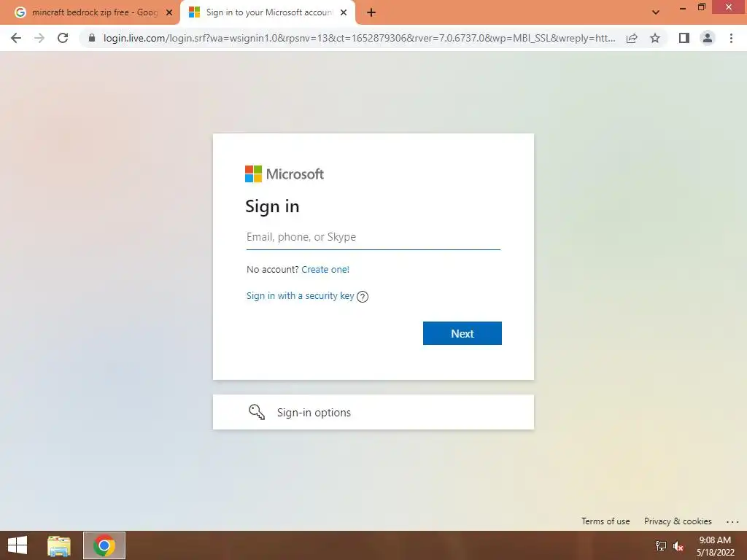Click the share page icon
Screen dimensions: 747x560
632,38
